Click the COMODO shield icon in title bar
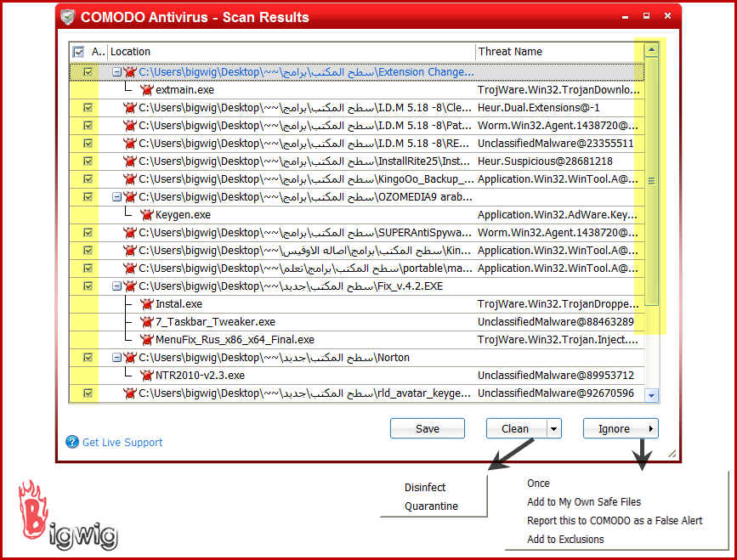737x560 pixels. pyautogui.click(x=68, y=17)
